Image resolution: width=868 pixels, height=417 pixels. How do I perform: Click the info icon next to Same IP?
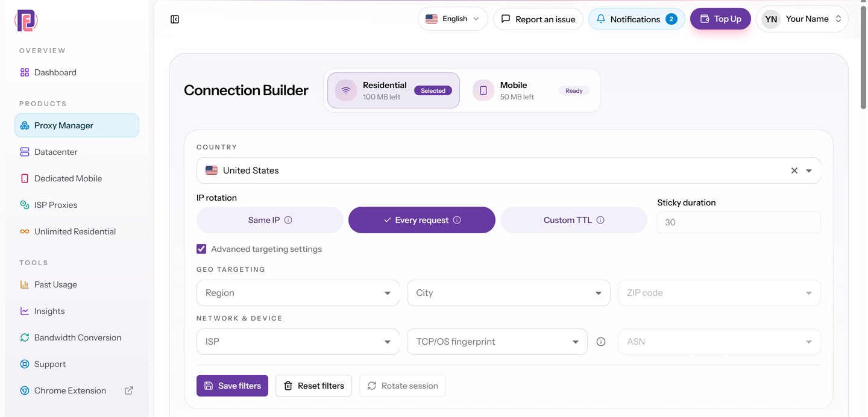pos(288,220)
